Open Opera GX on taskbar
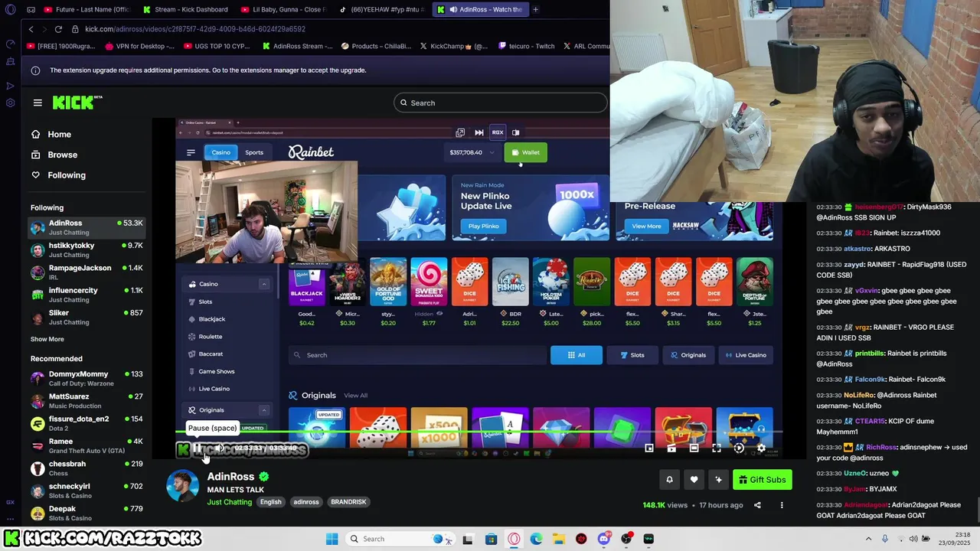This screenshot has height=551, width=980. [514, 539]
